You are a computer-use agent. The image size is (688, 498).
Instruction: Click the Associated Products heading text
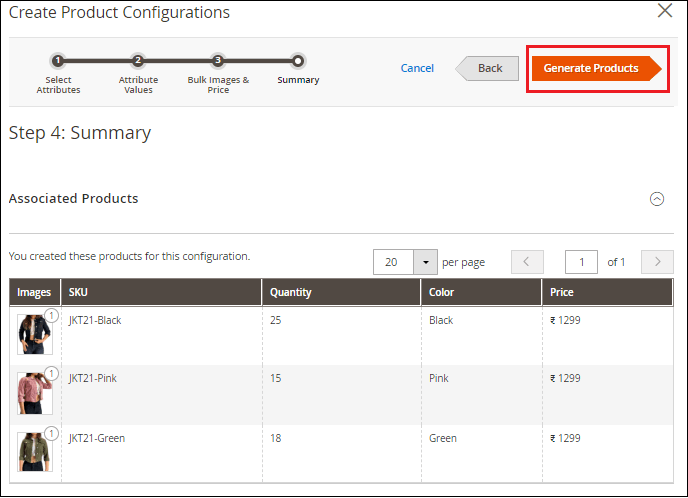click(73, 199)
